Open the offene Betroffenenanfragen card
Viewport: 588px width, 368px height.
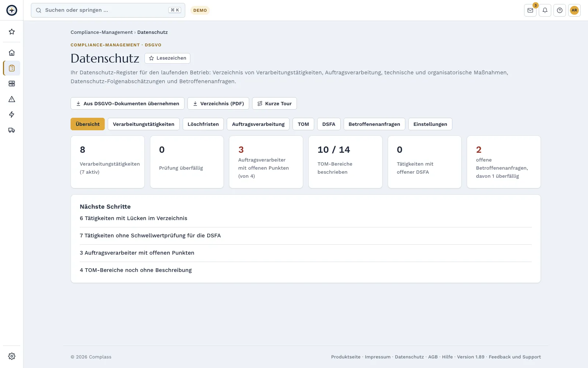click(504, 162)
